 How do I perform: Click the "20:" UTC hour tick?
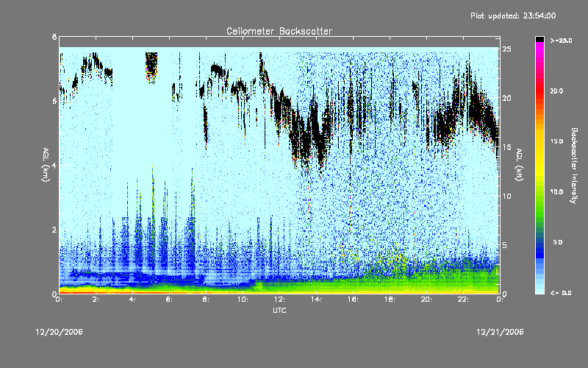[427, 300]
